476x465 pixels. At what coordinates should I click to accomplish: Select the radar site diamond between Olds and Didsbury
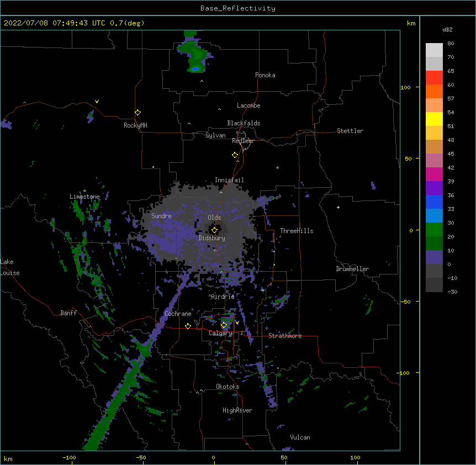point(214,230)
